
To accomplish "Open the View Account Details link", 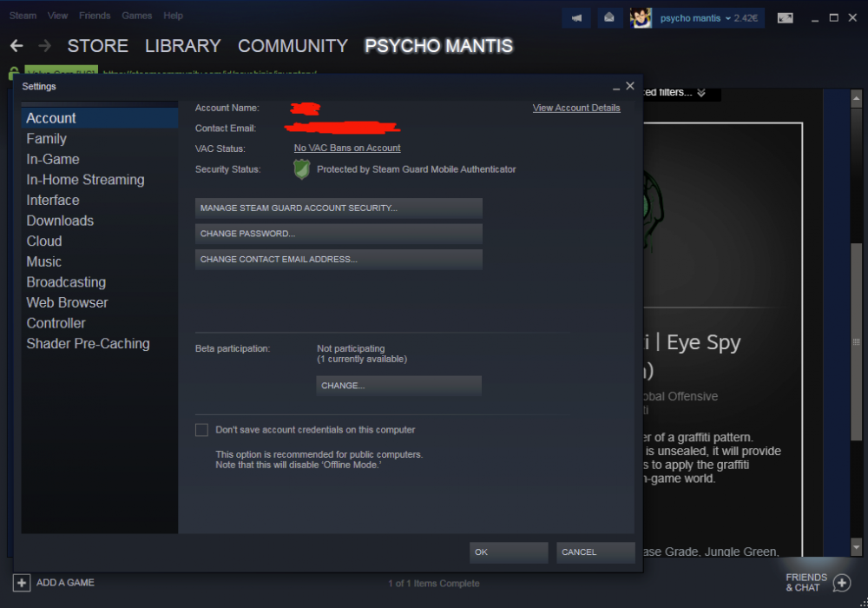I will 576,108.
